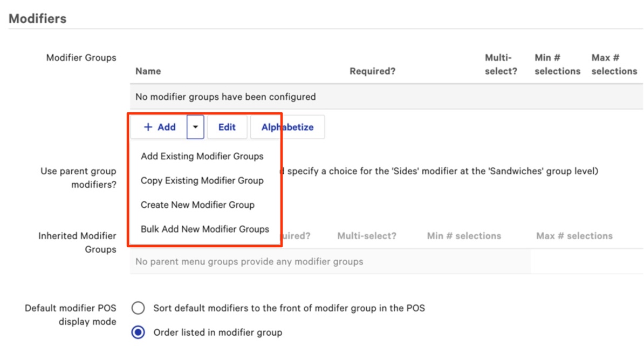Click the Name column header
Screen dimensions: 644x346
point(148,71)
